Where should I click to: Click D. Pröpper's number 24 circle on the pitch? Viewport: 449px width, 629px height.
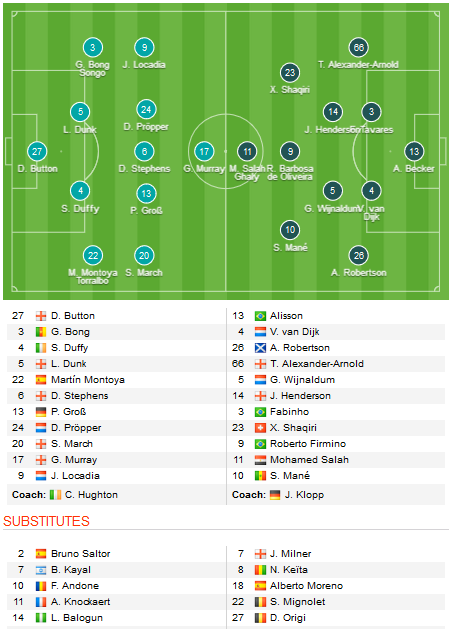click(146, 110)
